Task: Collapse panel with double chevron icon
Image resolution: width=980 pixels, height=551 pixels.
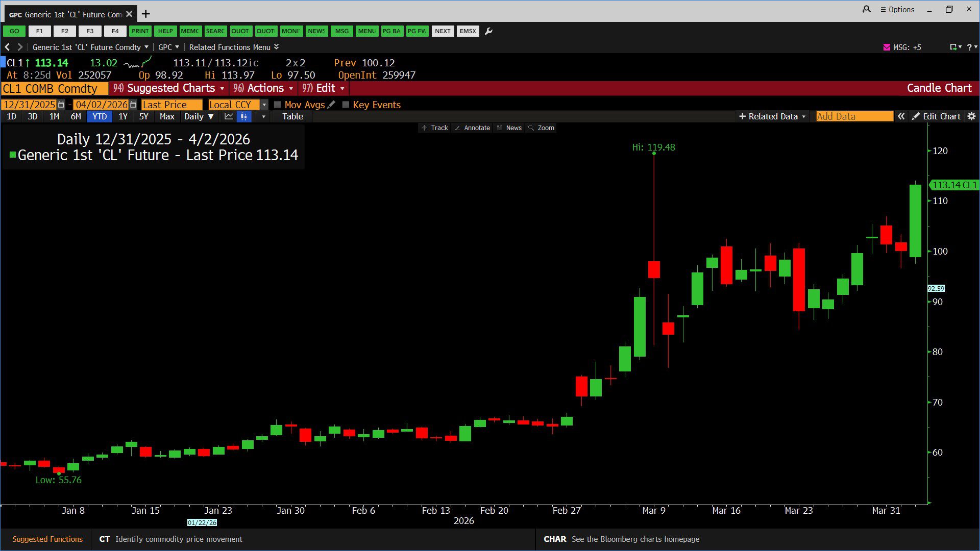Action: 901,116
